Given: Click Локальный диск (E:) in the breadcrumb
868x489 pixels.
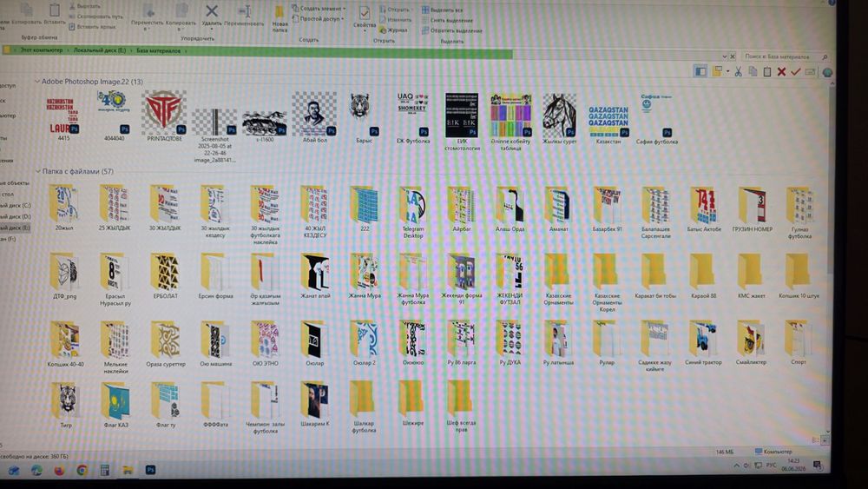Looking at the screenshot, I should tap(100, 50).
